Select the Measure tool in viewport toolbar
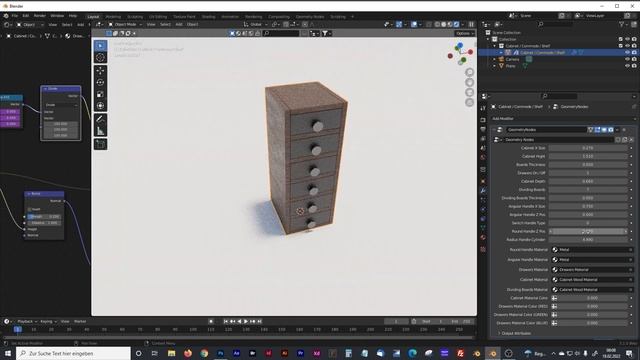Viewport: 640px width, 360px height. click(x=100, y=131)
